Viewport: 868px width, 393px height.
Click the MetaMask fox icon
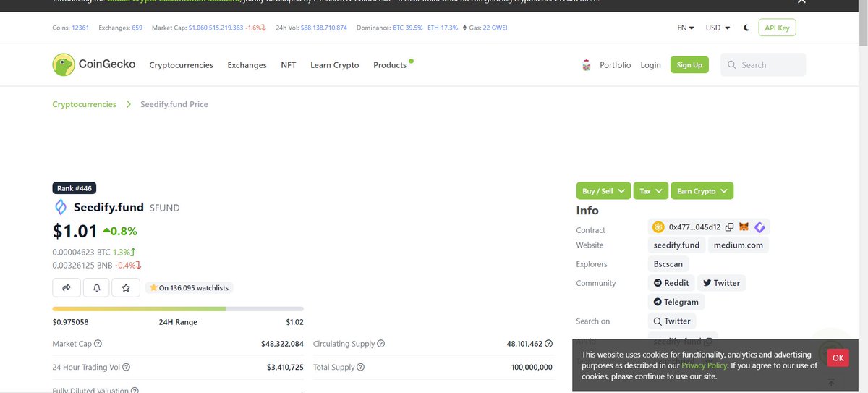pyautogui.click(x=744, y=227)
